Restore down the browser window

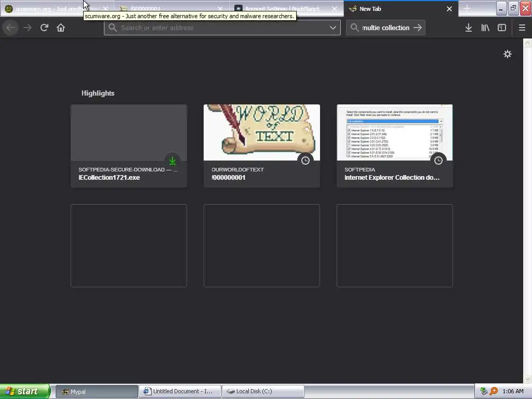pyautogui.click(x=513, y=8)
